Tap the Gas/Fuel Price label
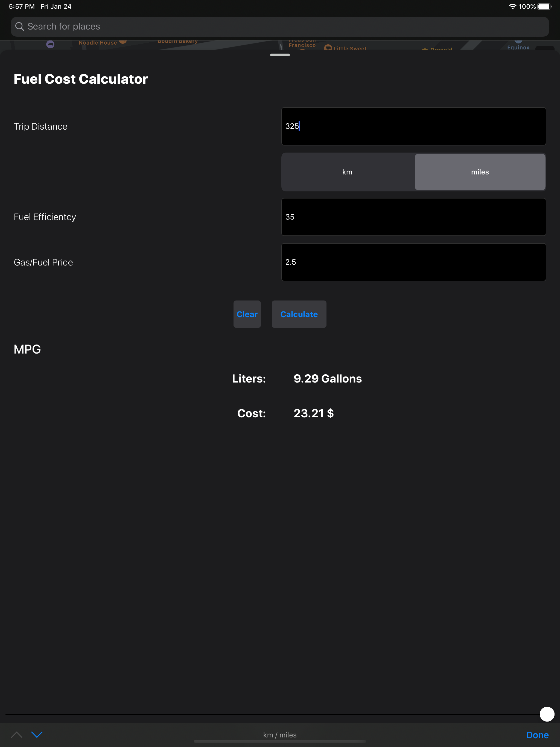Viewport: 560px width, 747px height. coord(43,262)
